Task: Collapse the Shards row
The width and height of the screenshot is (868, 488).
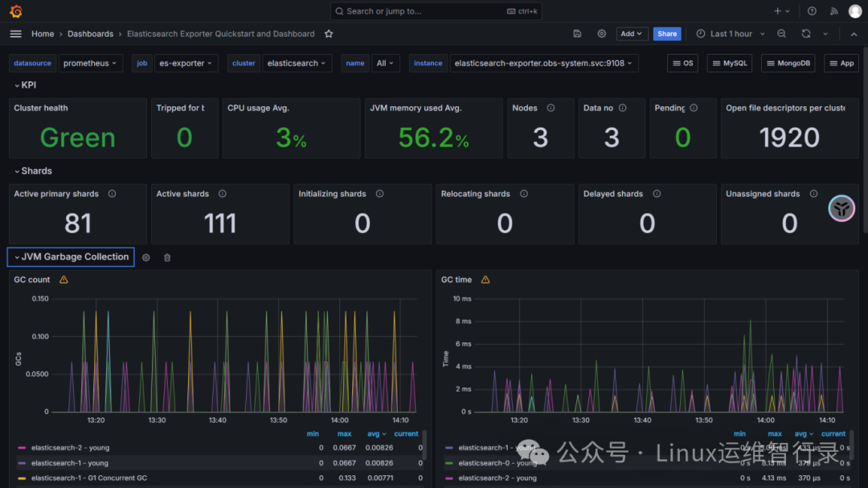Action: 33,171
